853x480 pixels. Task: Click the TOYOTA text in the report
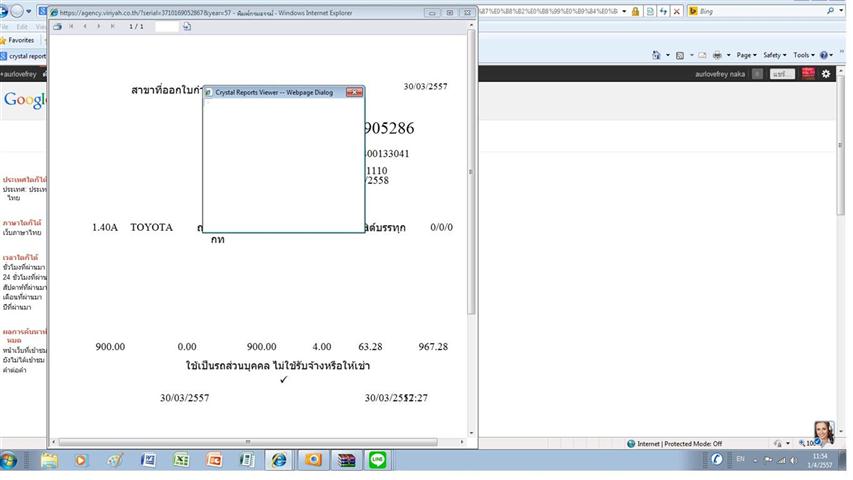[151, 227]
